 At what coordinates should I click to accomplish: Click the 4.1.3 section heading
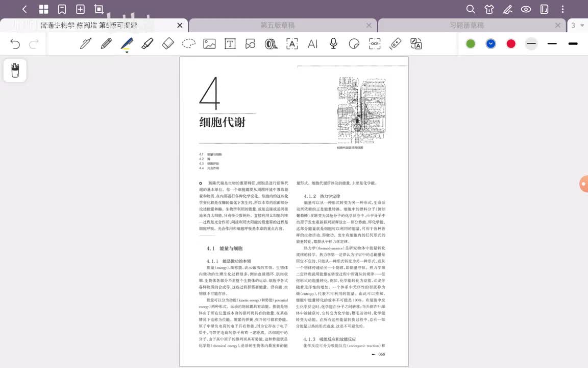[x=329, y=339]
